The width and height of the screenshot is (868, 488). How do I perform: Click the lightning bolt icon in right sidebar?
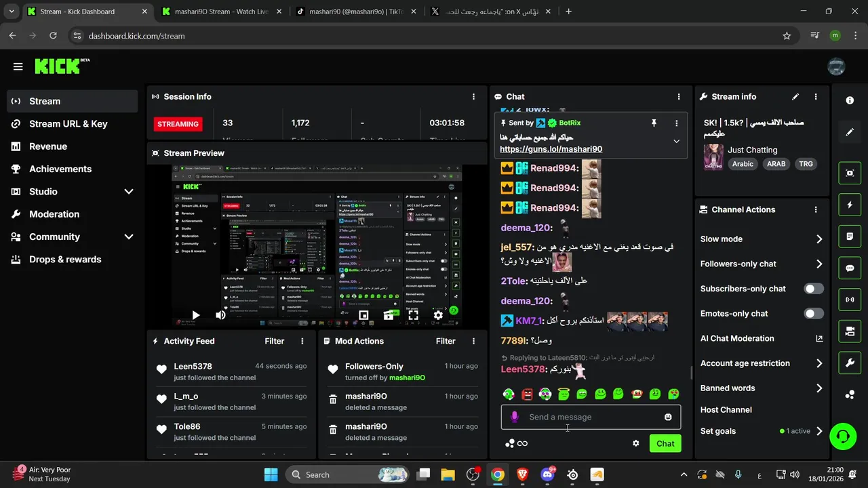coord(850,205)
